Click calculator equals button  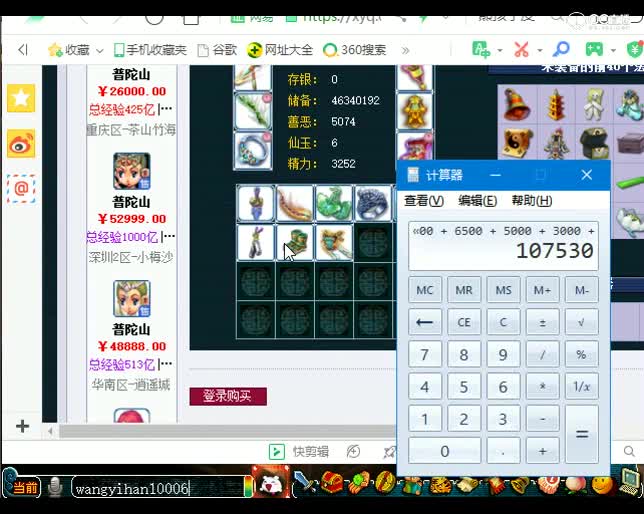click(582, 434)
